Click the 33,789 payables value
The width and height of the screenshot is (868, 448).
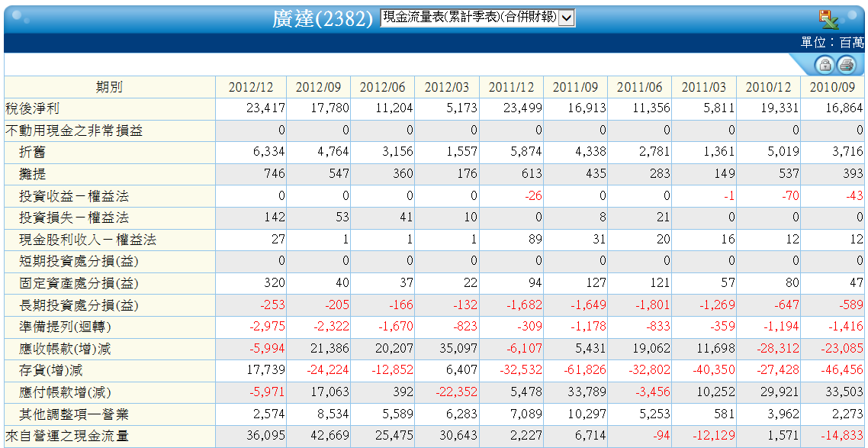588,392
